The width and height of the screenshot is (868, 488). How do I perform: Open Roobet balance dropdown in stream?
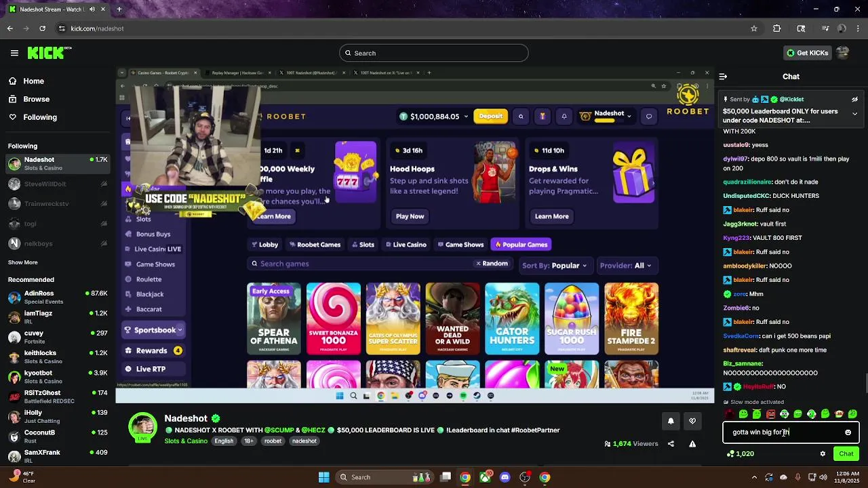point(433,117)
